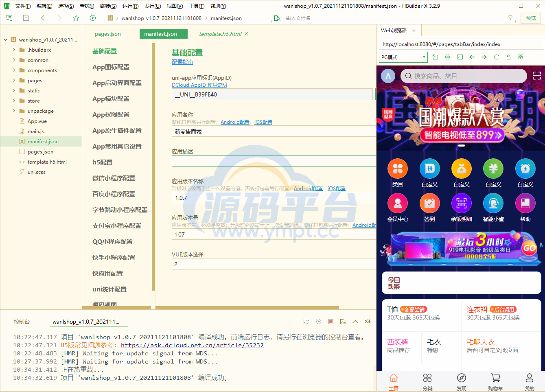
Task: Click the save file toolbar icon
Action: click(26, 18)
